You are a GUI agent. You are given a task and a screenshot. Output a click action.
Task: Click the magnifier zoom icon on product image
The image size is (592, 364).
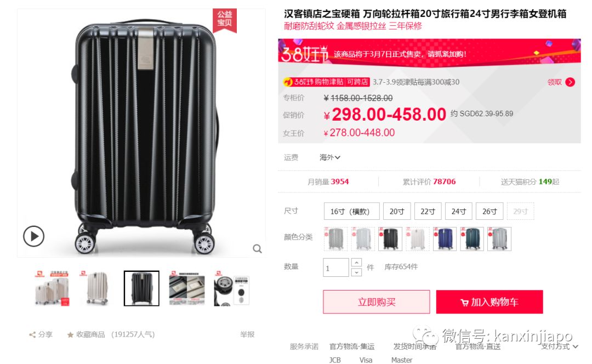point(258,249)
